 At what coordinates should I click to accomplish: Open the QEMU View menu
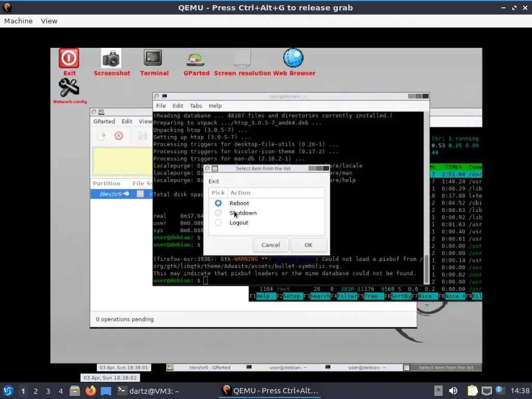[x=49, y=21]
